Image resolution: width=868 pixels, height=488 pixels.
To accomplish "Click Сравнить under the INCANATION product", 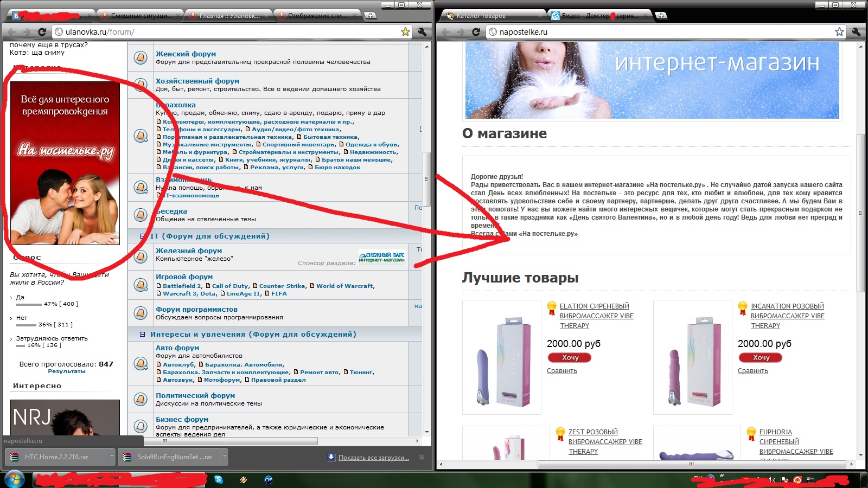I will click(x=753, y=371).
